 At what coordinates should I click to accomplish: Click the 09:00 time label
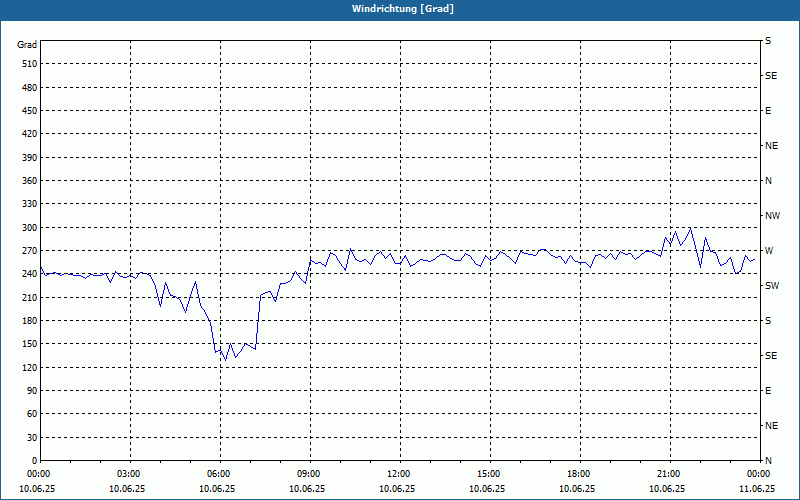click(x=310, y=473)
